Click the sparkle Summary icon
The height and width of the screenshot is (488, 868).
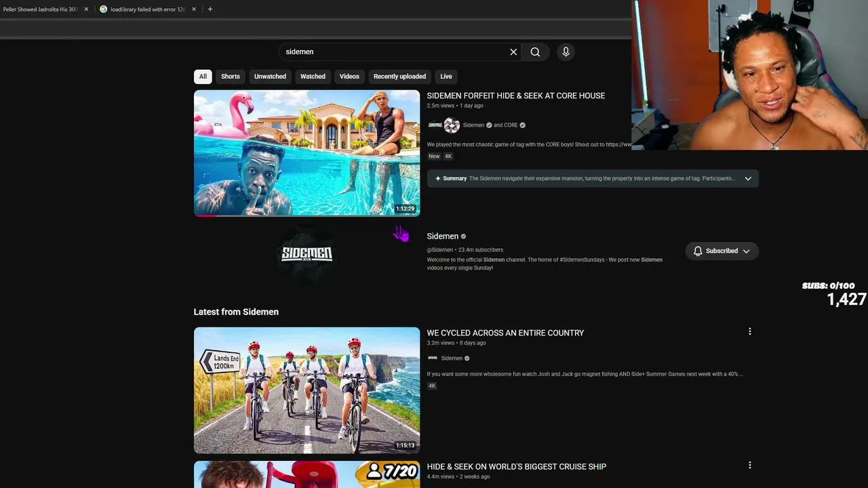438,178
